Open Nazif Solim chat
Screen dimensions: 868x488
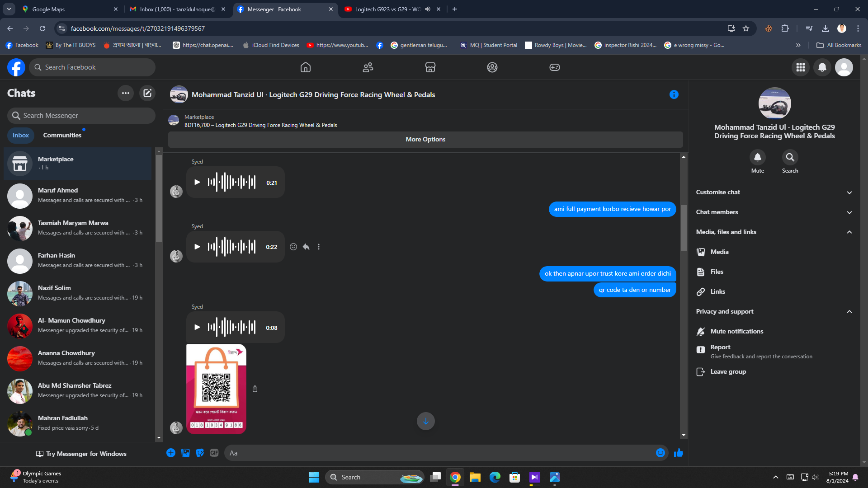pyautogui.click(x=78, y=293)
